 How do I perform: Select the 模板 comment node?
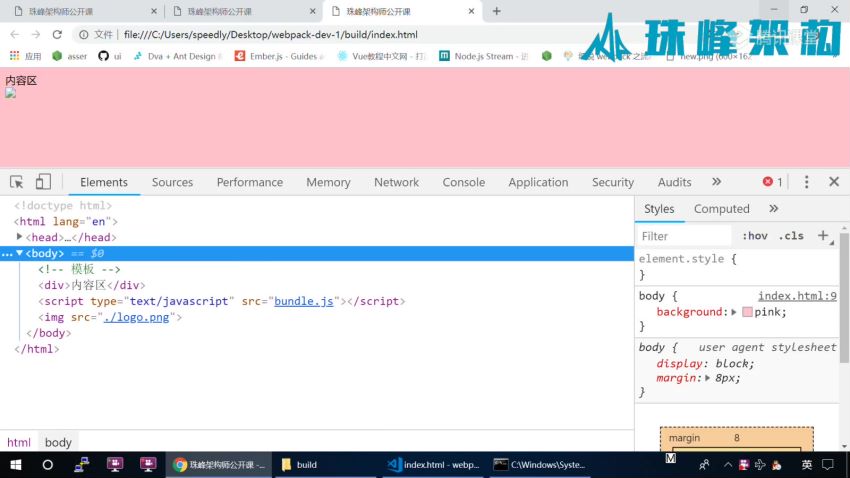coord(79,269)
